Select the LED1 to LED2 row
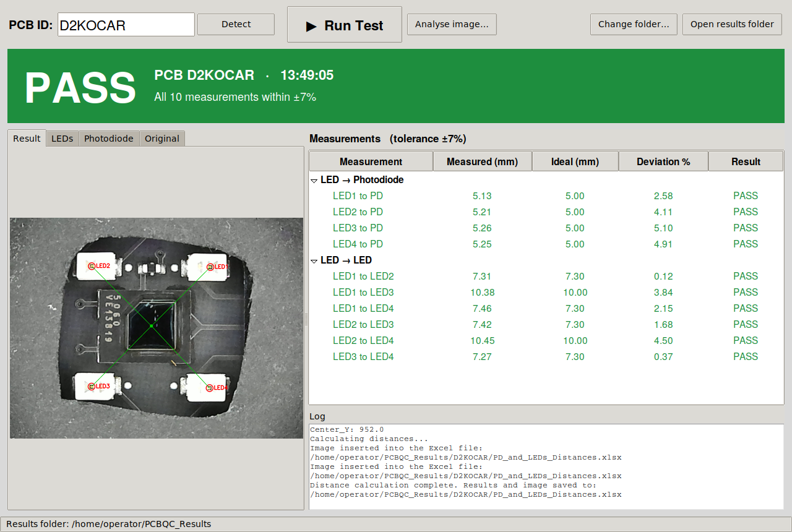The image size is (792, 532). click(546, 277)
